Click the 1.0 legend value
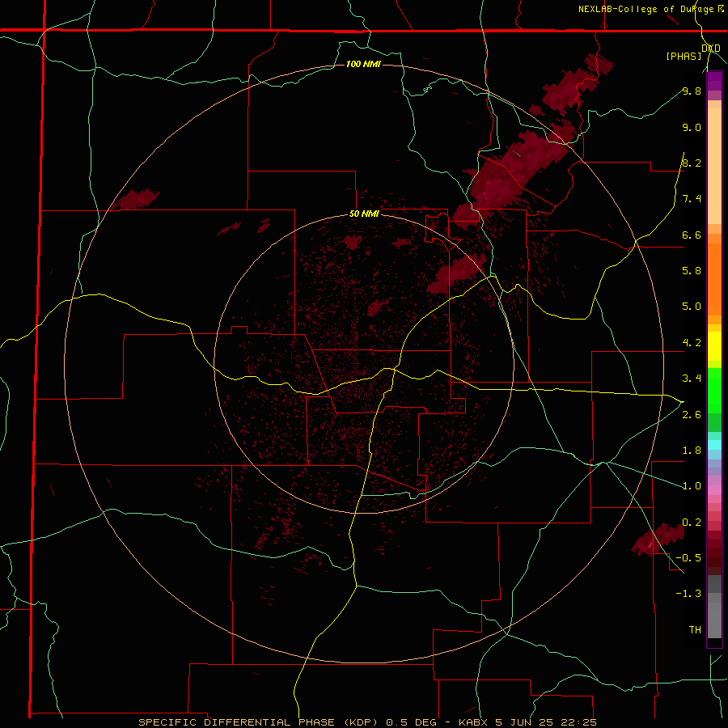This screenshot has width=728, height=728. click(692, 486)
